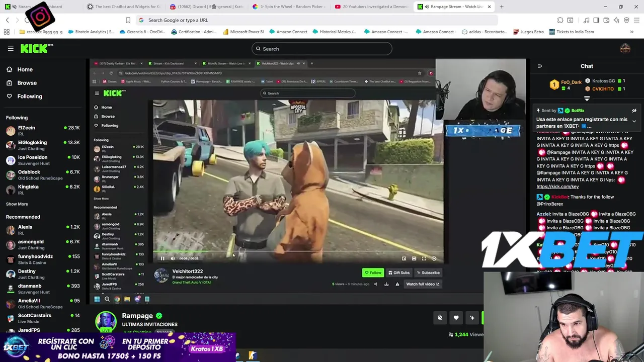Open Rampage streamer avatar
644x362 pixels.
coord(106,322)
